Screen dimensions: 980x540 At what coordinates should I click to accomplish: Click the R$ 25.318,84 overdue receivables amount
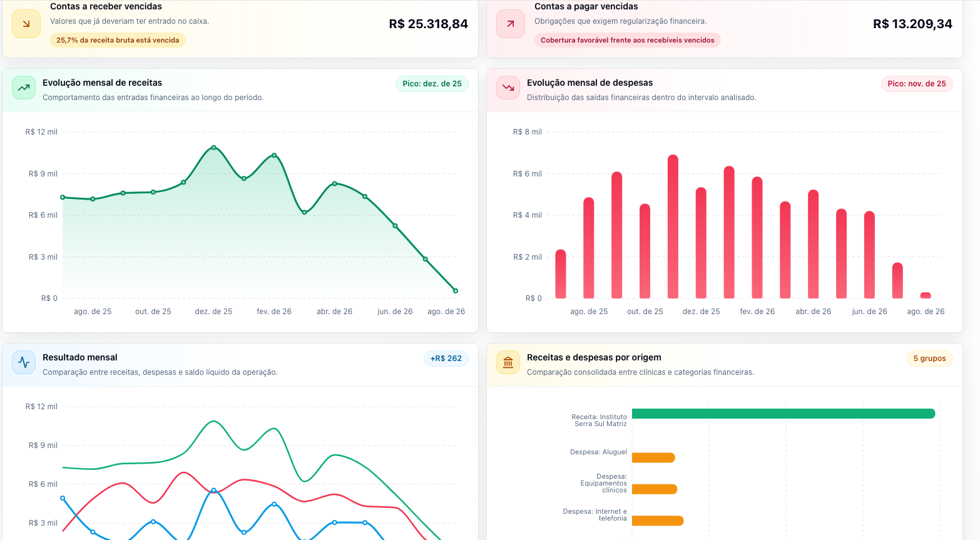[429, 24]
